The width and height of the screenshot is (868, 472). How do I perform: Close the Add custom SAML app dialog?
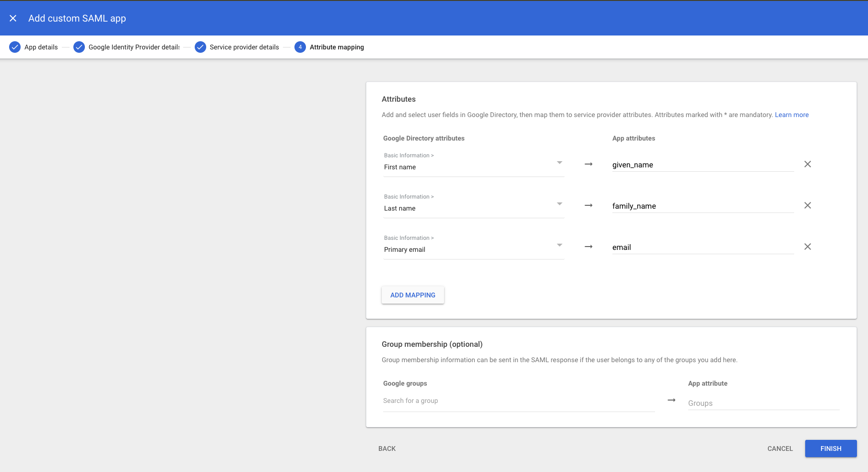pyautogui.click(x=13, y=18)
